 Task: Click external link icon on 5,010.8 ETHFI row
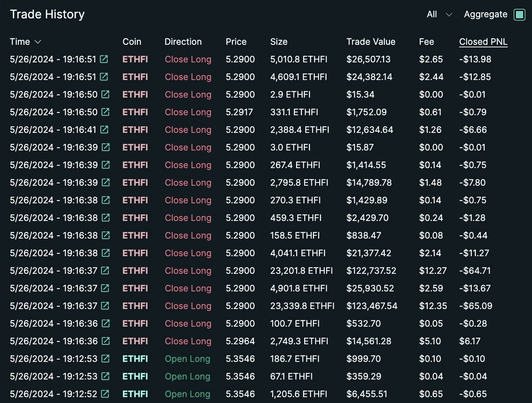[104, 59]
